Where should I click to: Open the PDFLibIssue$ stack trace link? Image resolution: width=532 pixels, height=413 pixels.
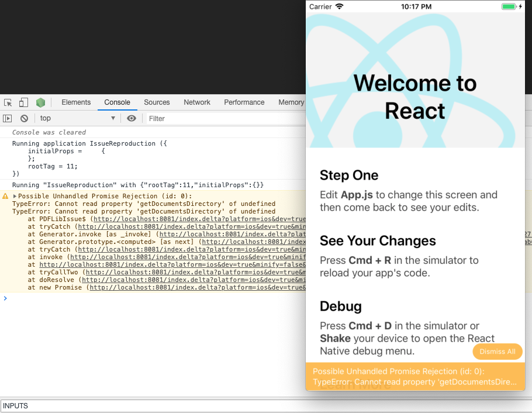199,219
